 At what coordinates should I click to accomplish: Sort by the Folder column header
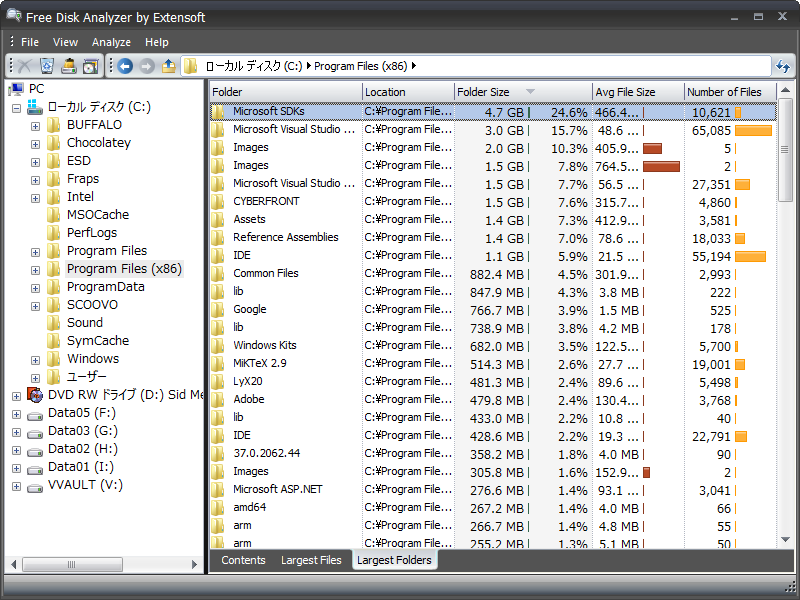click(x=286, y=92)
